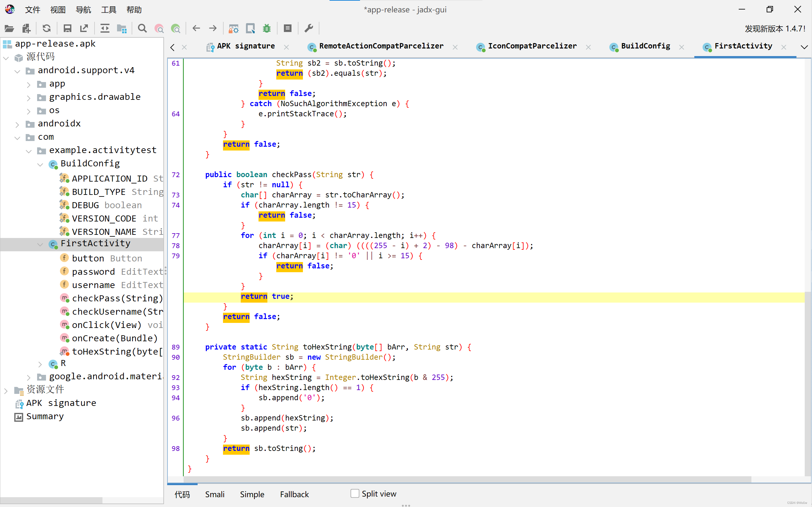Screen dimensions: 812x507
Task: Click the log viewer icon
Action: pos(288,29)
